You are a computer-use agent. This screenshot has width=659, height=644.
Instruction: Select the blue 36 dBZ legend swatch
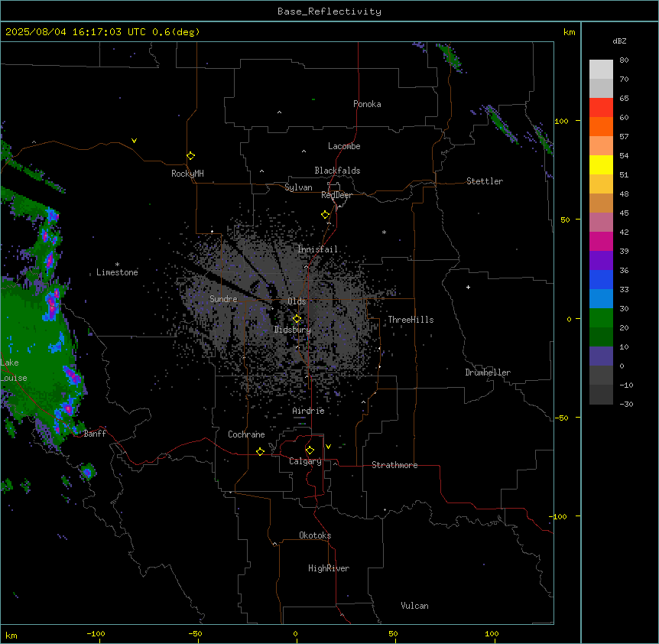click(x=601, y=279)
